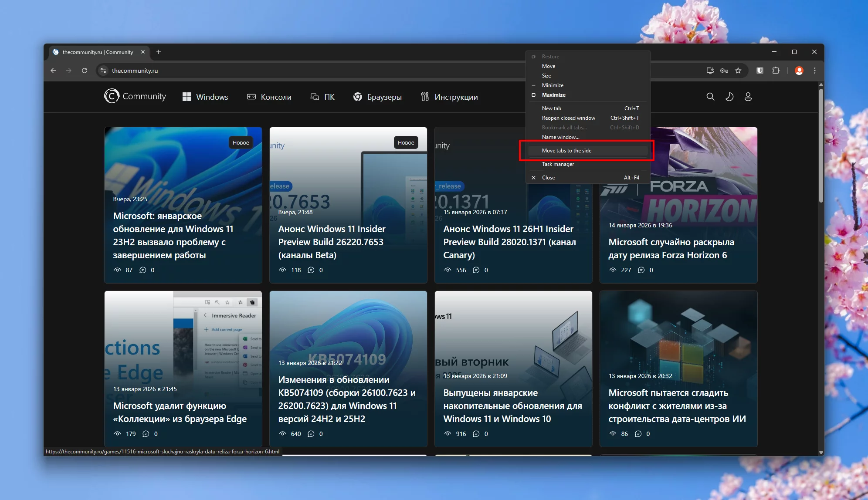Choose Task manager from context menu
The image size is (868, 500).
click(558, 164)
